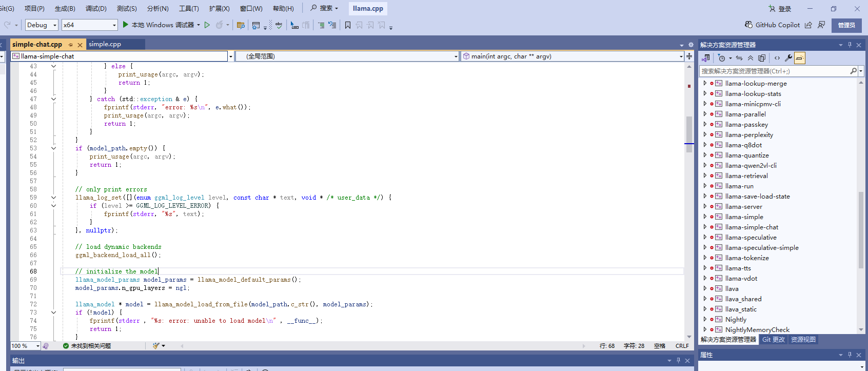Open the 调试(D) debug menu
The image size is (868, 371).
click(x=96, y=8)
